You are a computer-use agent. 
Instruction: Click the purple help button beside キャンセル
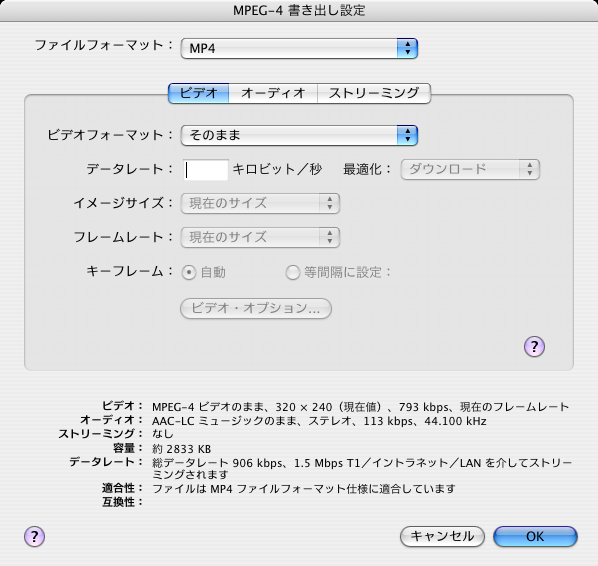(35, 536)
